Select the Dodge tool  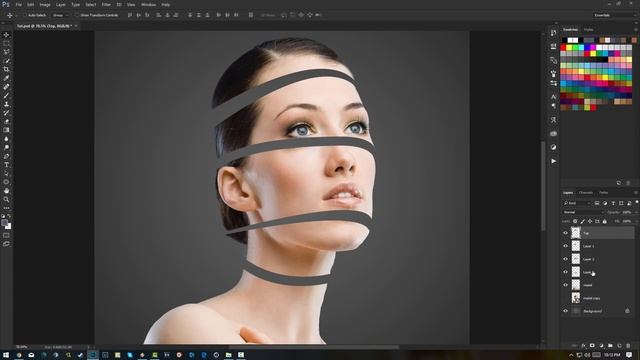[x=6, y=147]
